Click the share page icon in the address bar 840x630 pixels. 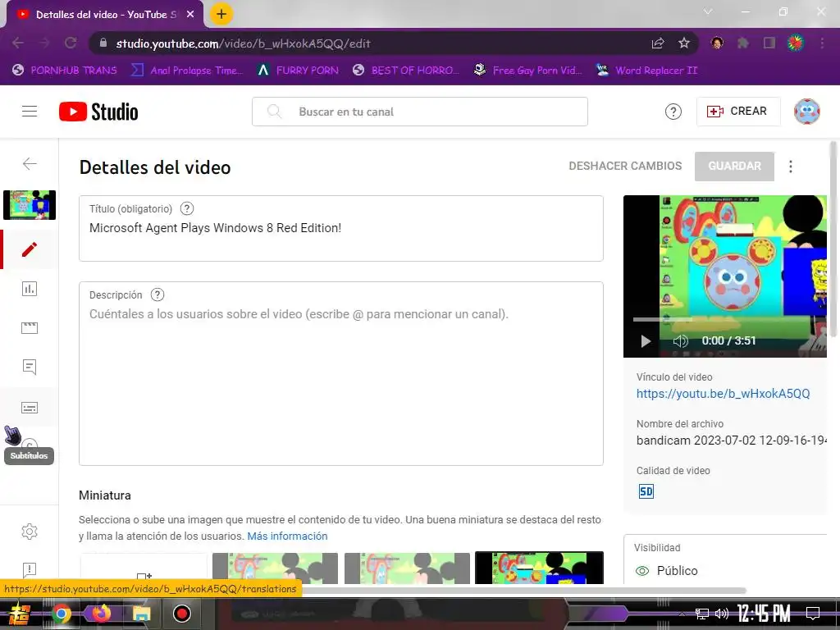[658, 43]
